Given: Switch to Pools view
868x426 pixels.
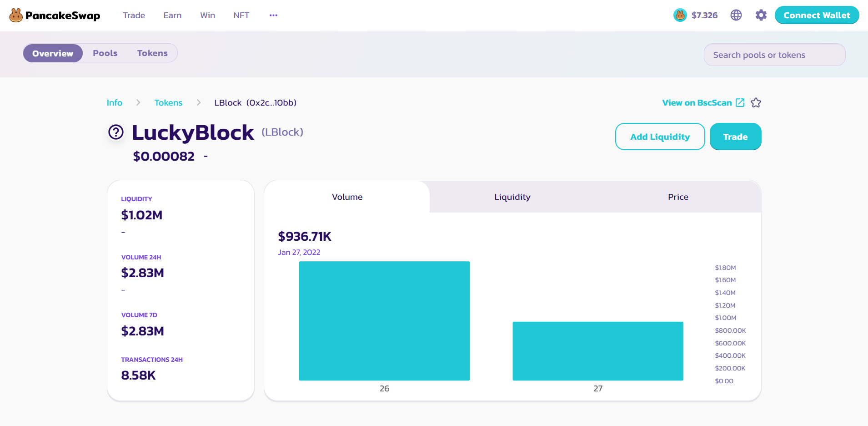Looking at the screenshot, I should click(x=105, y=53).
